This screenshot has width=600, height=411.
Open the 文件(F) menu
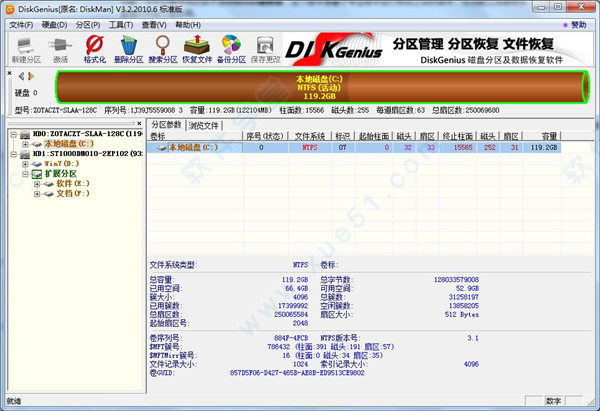click(21, 25)
